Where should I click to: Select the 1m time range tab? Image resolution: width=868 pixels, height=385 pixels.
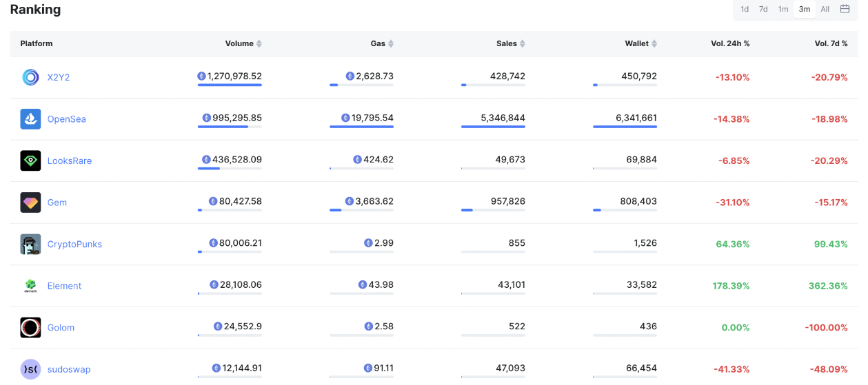pos(783,9)
